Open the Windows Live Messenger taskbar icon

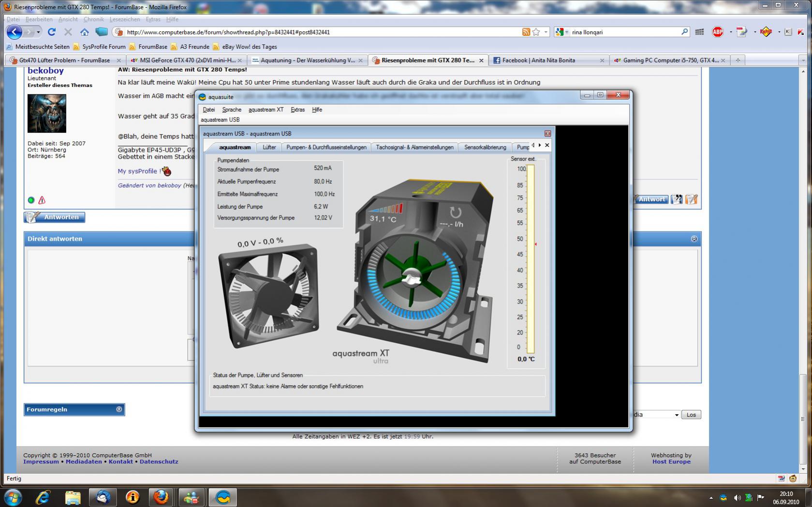tap(191, 497)
